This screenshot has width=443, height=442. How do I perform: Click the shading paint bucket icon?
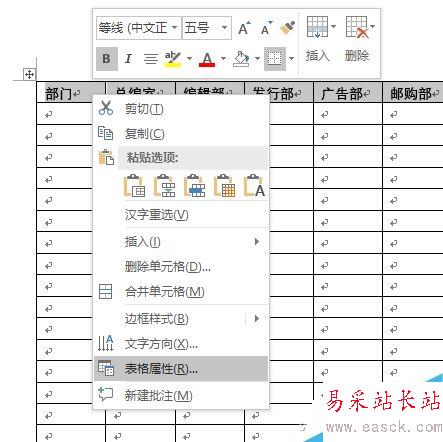click(x=241, y=59)
